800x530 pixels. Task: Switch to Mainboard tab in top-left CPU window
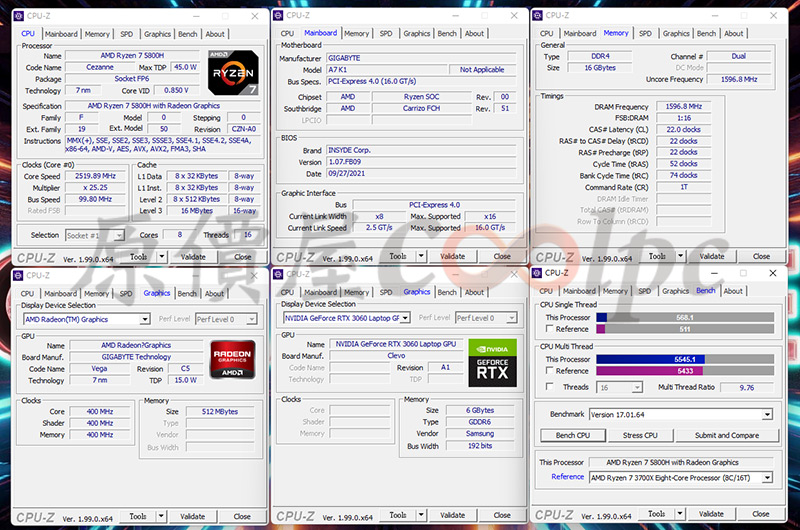(61, 34)
